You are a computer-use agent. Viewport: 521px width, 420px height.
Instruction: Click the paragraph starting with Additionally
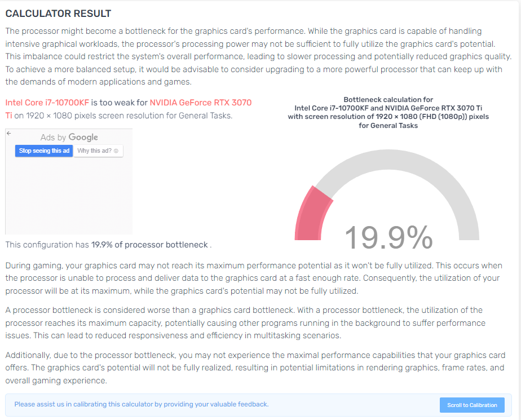pyautogui.click(x=255, y=368)
